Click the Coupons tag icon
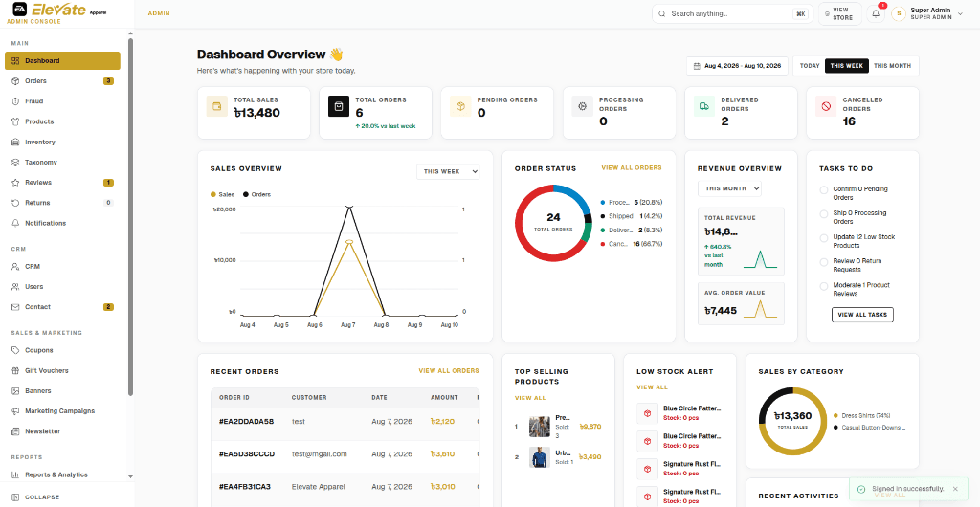Screen dimensions: 980x507 (15, 350)
